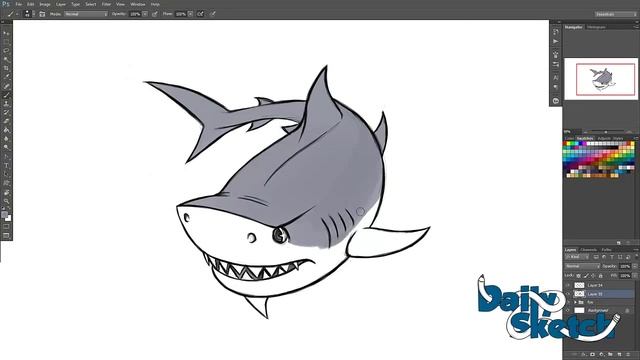The width and height of the screenshot is (640, 360).
Task: Click the foreground color swatch
Action: 4,215
